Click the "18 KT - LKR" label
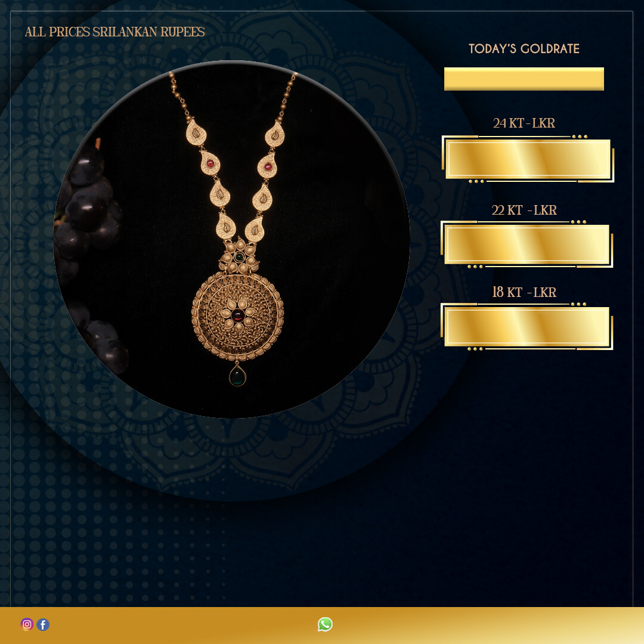The width and height of the screenshot is (644, 644). (x=524, y=292)
